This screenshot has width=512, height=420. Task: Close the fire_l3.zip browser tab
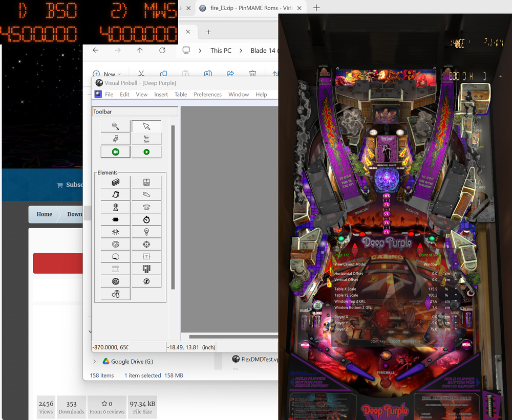[x=299, y=8]
